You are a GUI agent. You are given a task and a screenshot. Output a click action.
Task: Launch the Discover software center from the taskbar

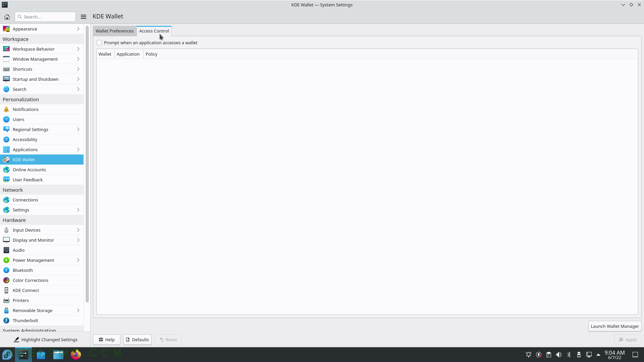pos(41,354)
